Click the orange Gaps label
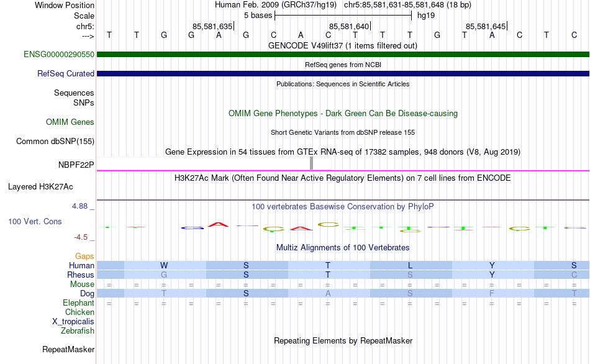The image size is (590, 364). pyautogui.click(x=84, y=257)
